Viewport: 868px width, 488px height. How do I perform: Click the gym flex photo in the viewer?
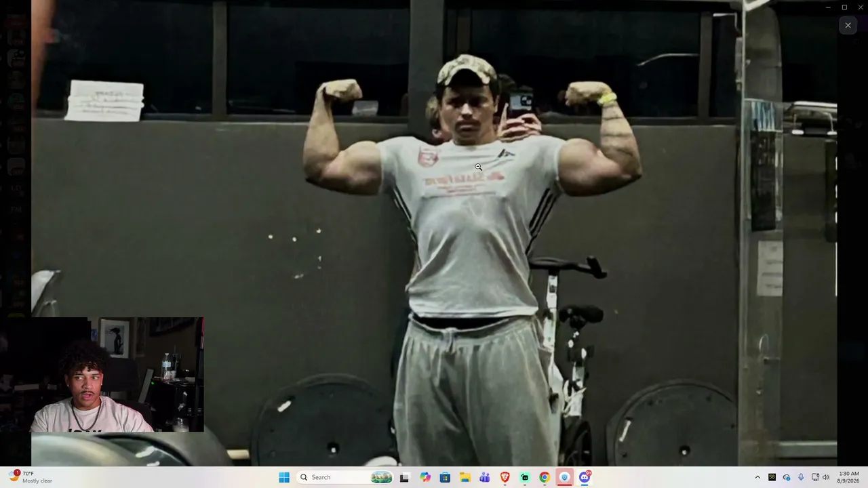point(434,233)
